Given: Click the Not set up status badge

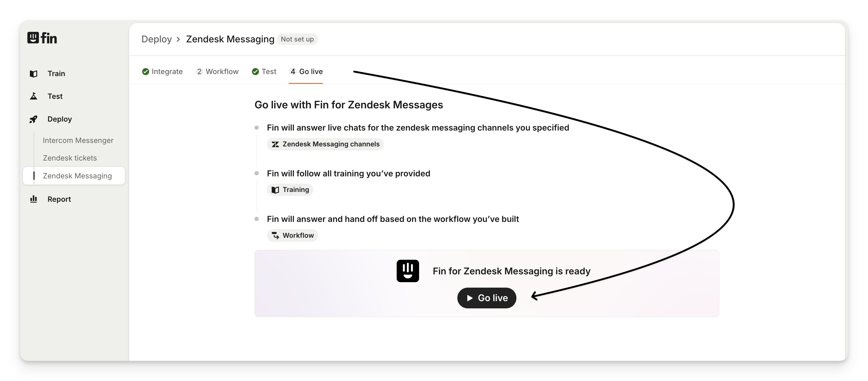Looking at the screenshot, I should tap(297, 39).
